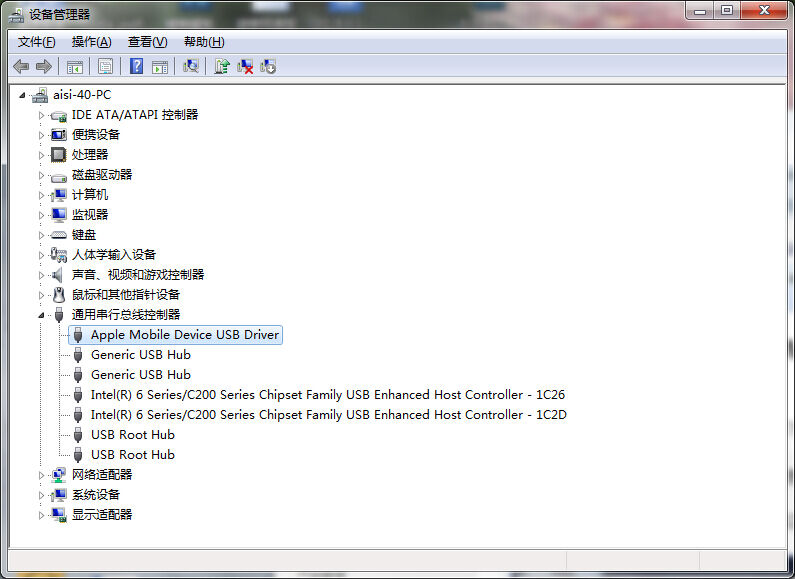
Task: Click the Show/Hide Action Pane toolbar icon
Action: coord(159,66)
